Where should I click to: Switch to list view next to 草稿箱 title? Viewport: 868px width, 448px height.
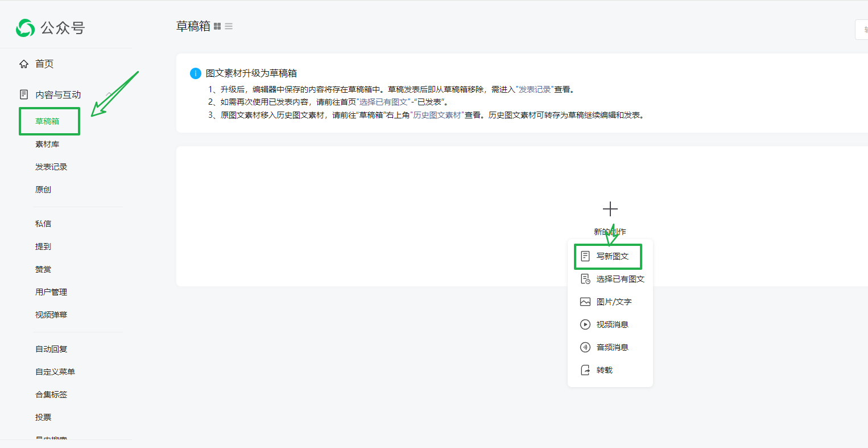229,26
